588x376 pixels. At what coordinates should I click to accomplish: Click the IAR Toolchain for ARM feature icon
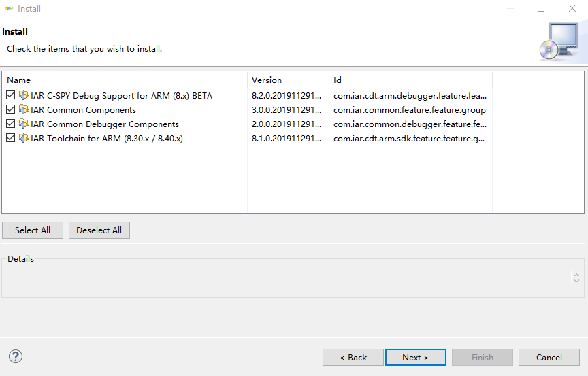point(24,138)
